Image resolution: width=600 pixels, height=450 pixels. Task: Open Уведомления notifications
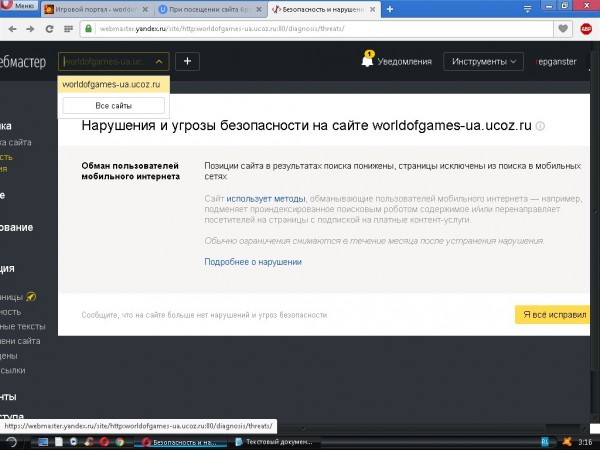pyautogui.click(x=404, y=62)
